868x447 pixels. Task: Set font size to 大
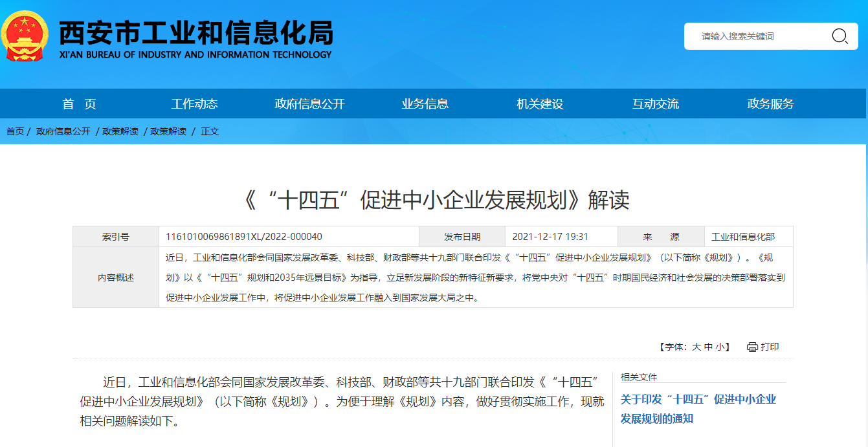[696, 347]
